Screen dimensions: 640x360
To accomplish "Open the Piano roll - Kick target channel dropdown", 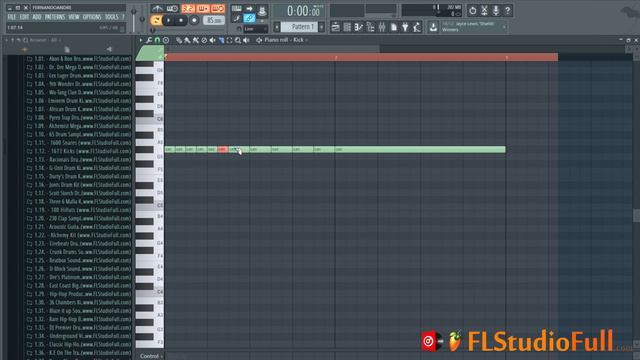I will (x=286, y=40).
